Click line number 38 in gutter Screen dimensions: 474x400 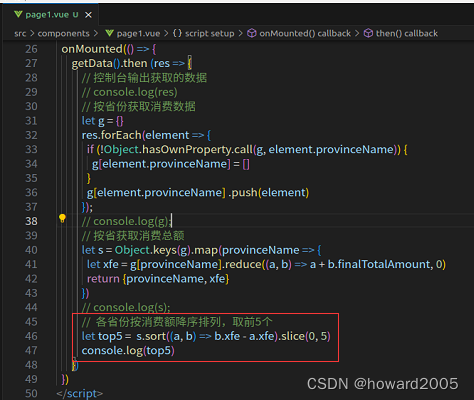[31, 221]
